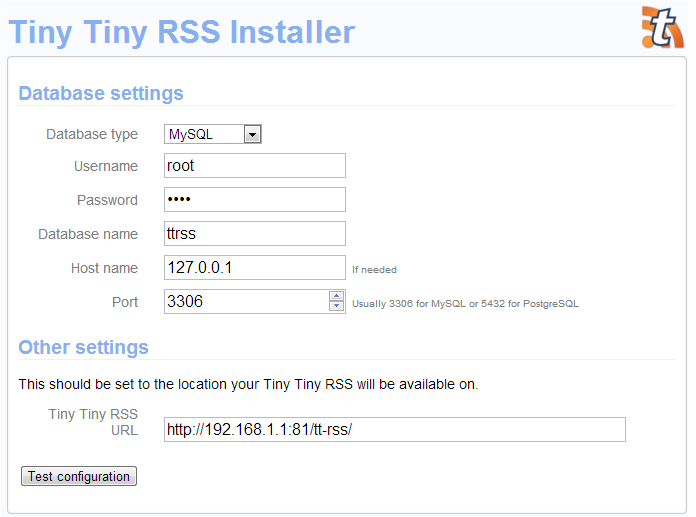Image resolution: width=696 pixels, height=517 pixels.
Task: Click the Database name field containing ttrss
Action: tap(255, 233)
